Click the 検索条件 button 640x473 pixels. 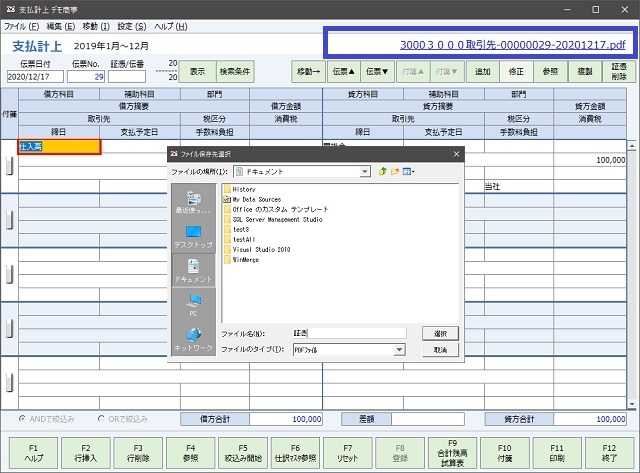point(235,71)
